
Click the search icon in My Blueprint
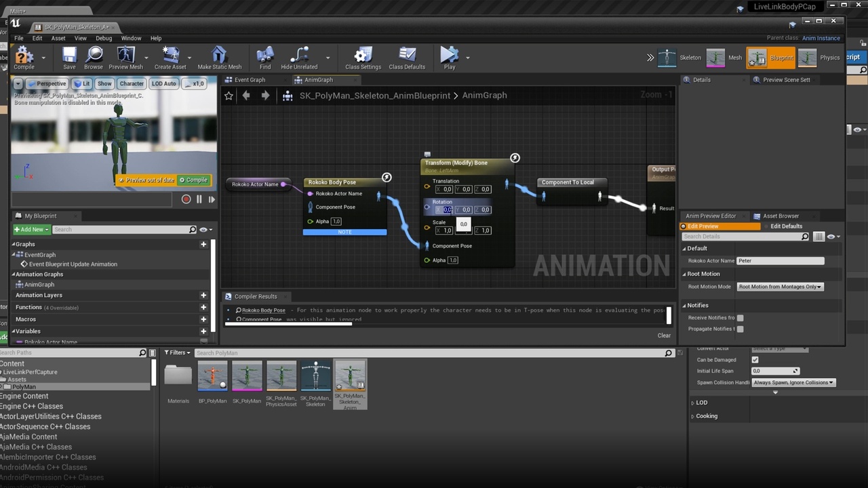tap(193, 229)
